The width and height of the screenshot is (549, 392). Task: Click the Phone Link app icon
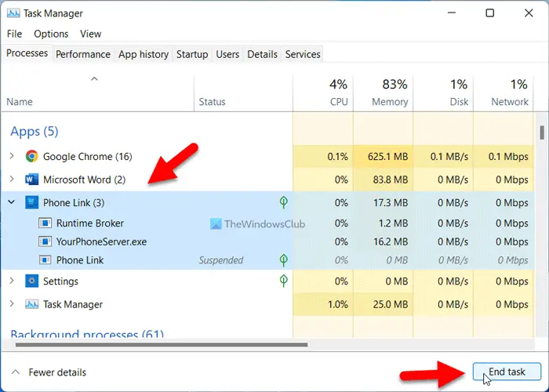pyautogui.click(x=32, y=202)
